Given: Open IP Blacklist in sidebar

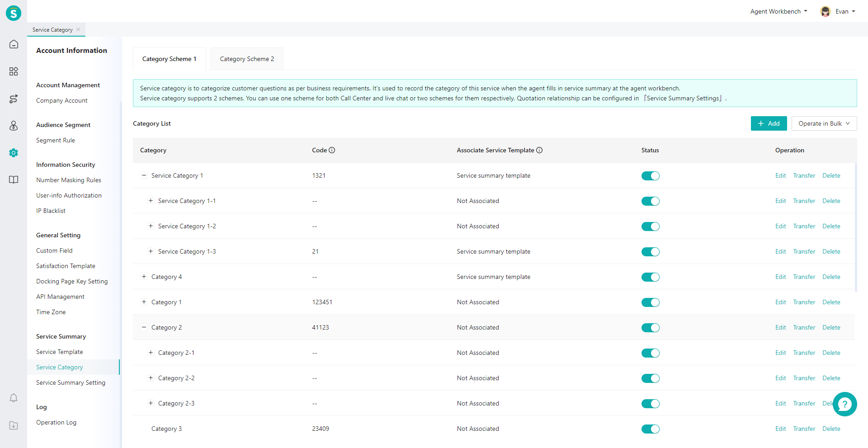Looking at the screenshot, I should [x=51, y=211].
